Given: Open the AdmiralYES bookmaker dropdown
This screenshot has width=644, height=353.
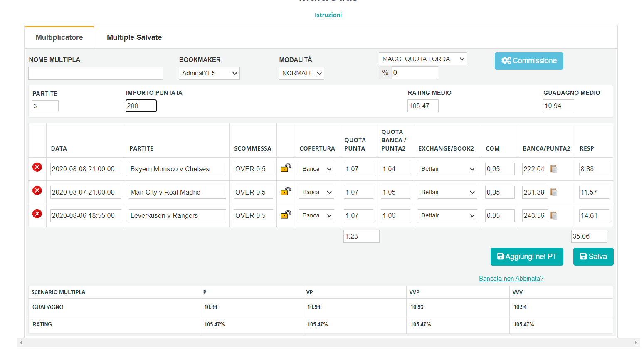Looking at the screenshot, I should coord(209,73).
